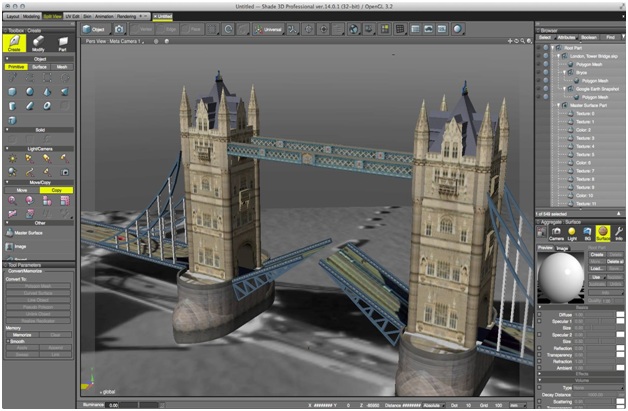This screenshot has width=628, height=411.
Task: Switch to the Surface primitive tab
Action: [x=39, y=68]
